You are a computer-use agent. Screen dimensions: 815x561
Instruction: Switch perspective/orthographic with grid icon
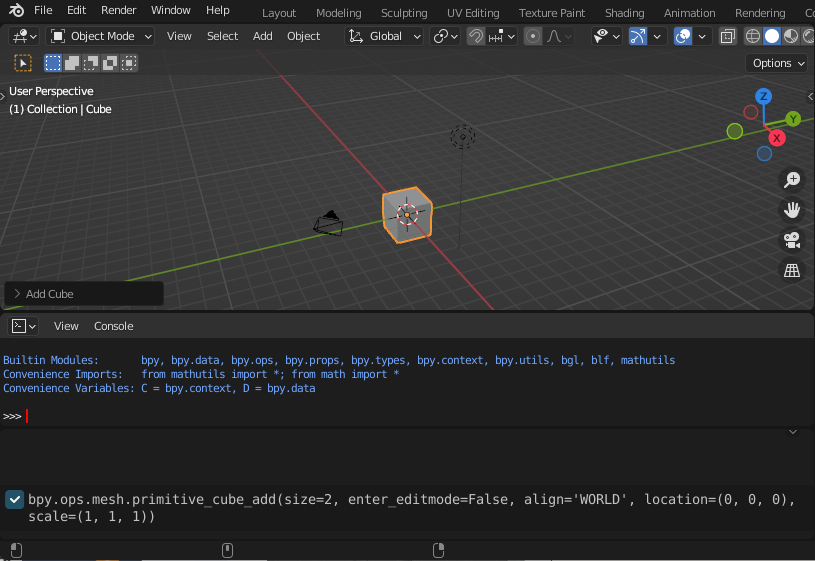point(792,271)
